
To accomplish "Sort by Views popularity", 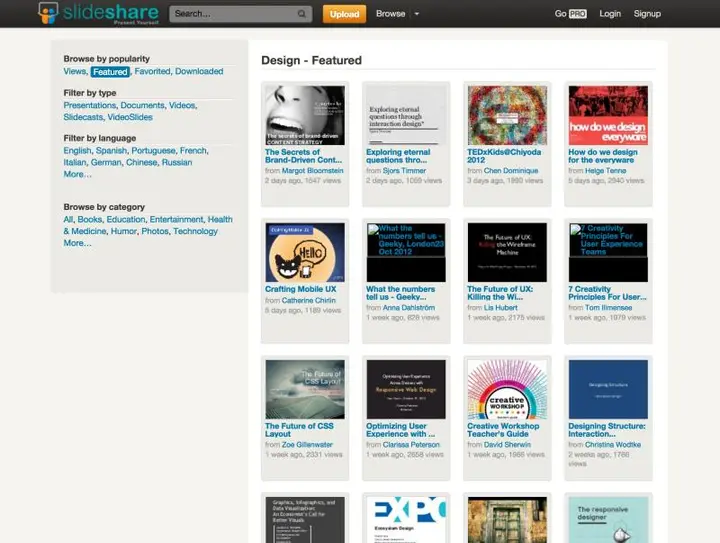I will click(74, 71).
